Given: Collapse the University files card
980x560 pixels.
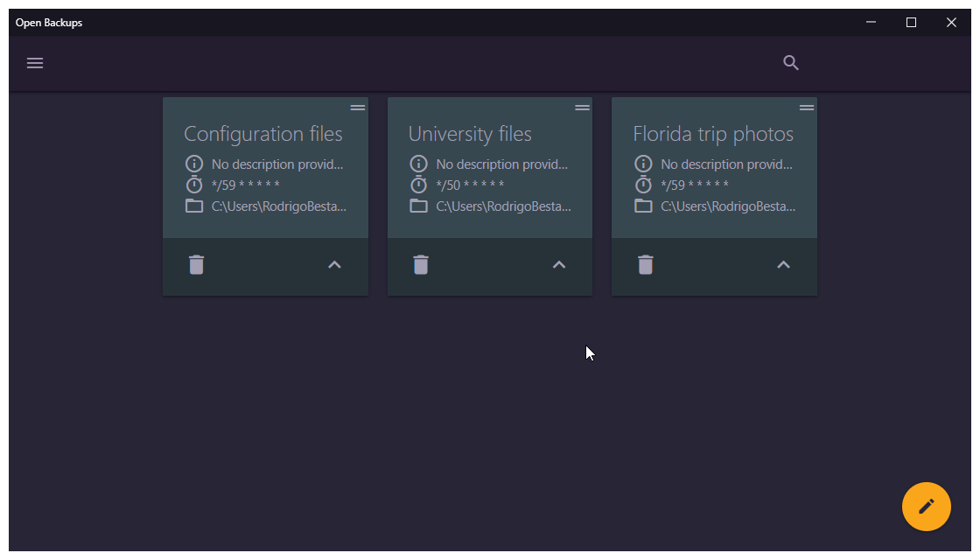Looking at the screenshot, I should click(x=559, y=265).
